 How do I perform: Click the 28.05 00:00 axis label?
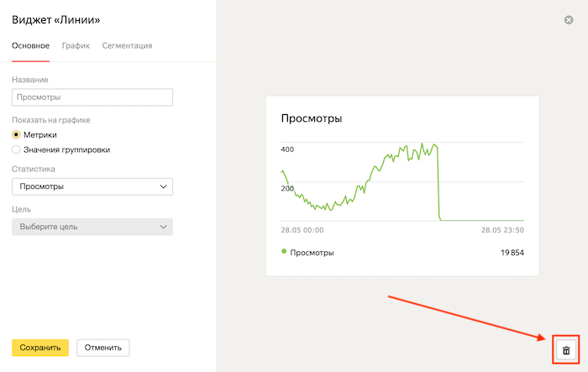point(302,229)
